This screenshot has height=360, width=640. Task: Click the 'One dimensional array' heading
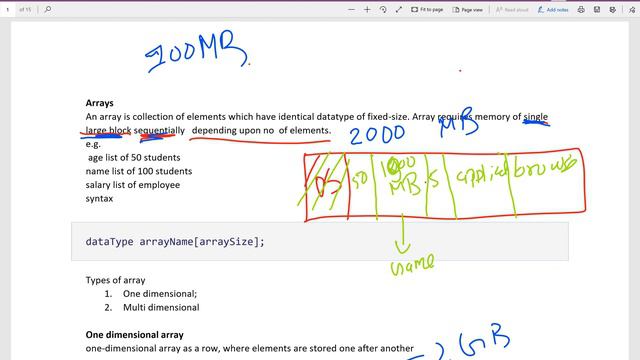click(135, 335)
